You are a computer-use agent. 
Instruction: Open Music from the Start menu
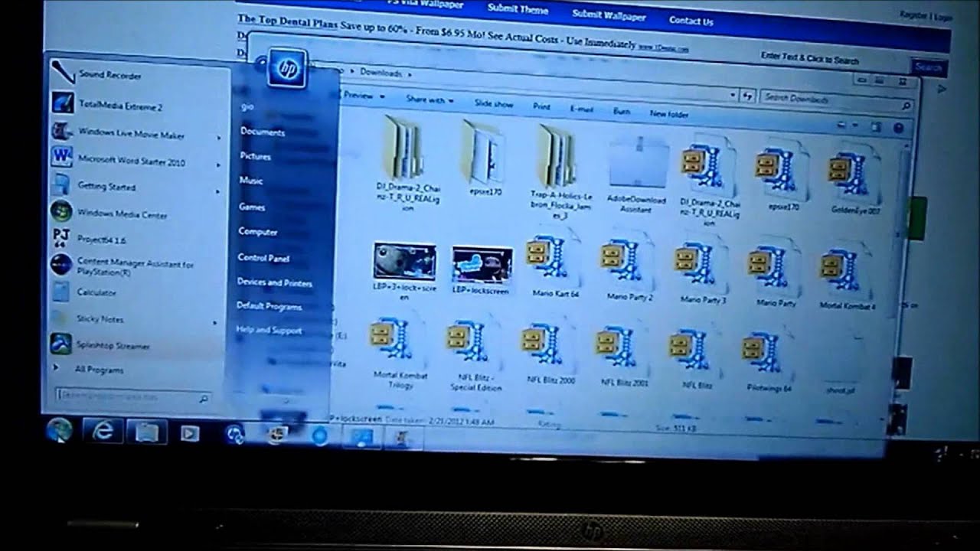251,181
